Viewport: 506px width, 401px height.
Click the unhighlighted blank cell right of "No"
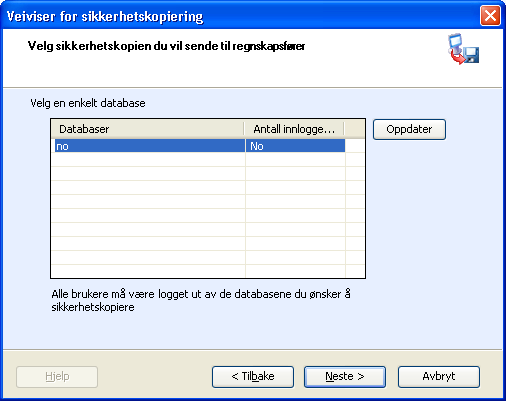[354, 146]
